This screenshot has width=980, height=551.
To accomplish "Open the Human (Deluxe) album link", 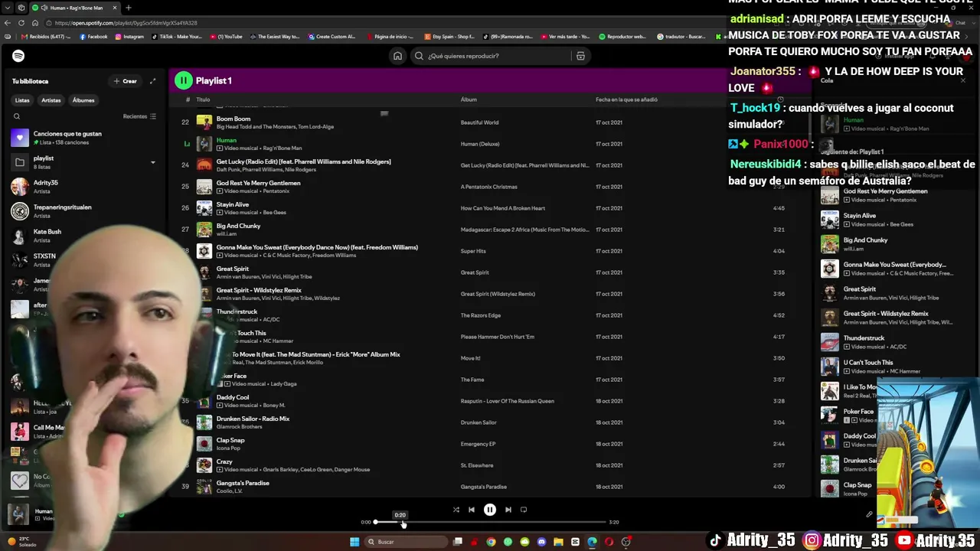I will coord(480,144).
